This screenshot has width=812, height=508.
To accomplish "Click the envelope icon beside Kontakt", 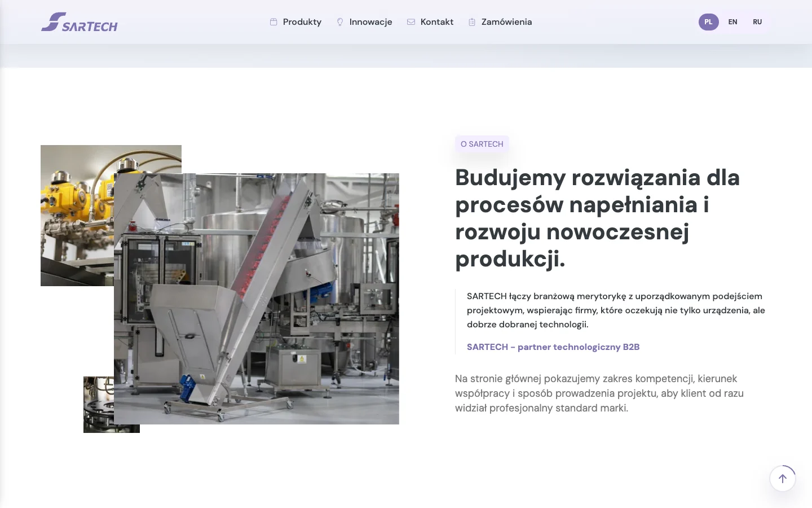I will pos(411,22).
